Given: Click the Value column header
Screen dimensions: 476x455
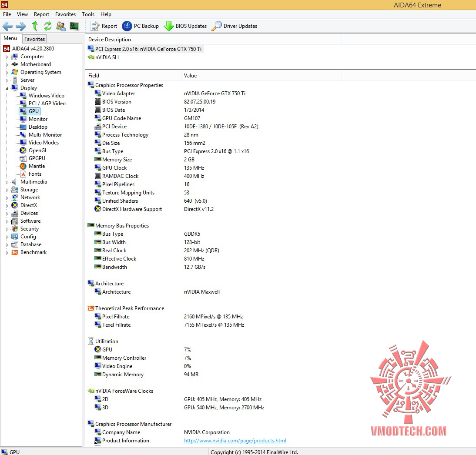Looking at the screenshot, I should [261, 76].
